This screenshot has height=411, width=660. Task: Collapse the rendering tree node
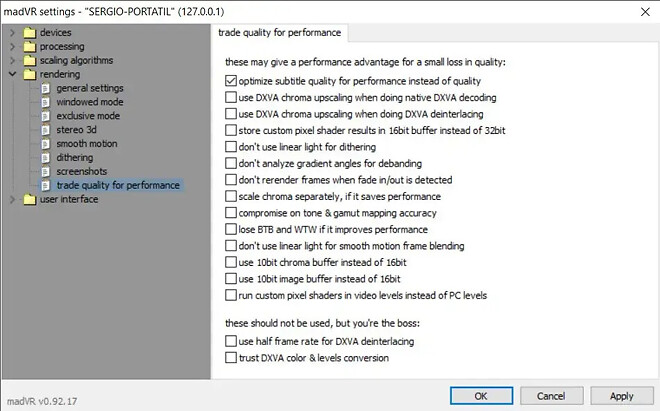point(11,75)
